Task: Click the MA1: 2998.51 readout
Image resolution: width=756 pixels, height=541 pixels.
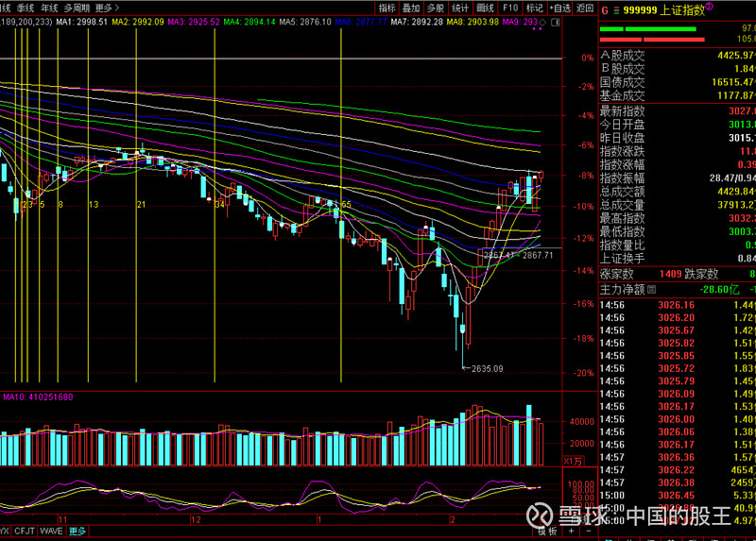Action: point(81,22)
